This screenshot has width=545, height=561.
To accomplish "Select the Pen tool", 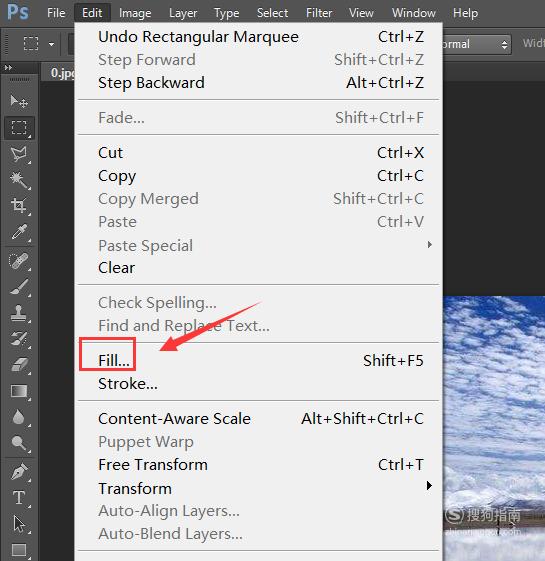I will [19, 472].
